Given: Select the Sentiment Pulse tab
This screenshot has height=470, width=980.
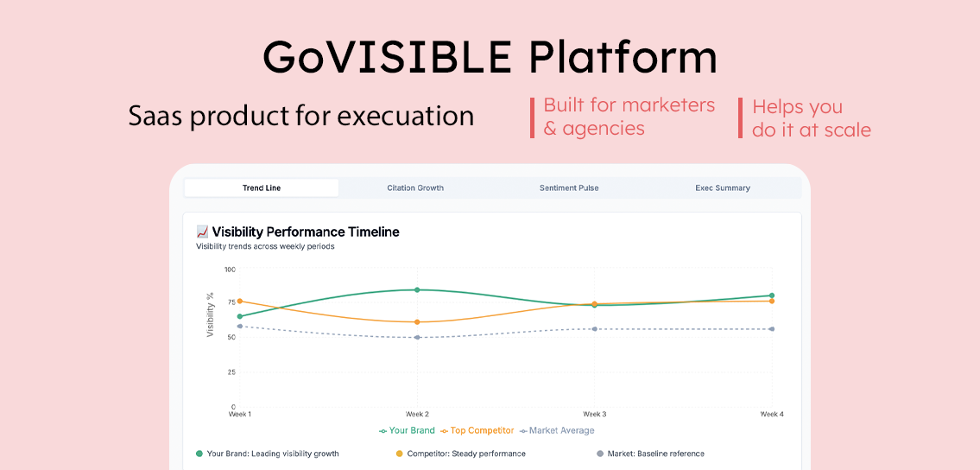Looking at the screenshot, I should pos(569,187).
